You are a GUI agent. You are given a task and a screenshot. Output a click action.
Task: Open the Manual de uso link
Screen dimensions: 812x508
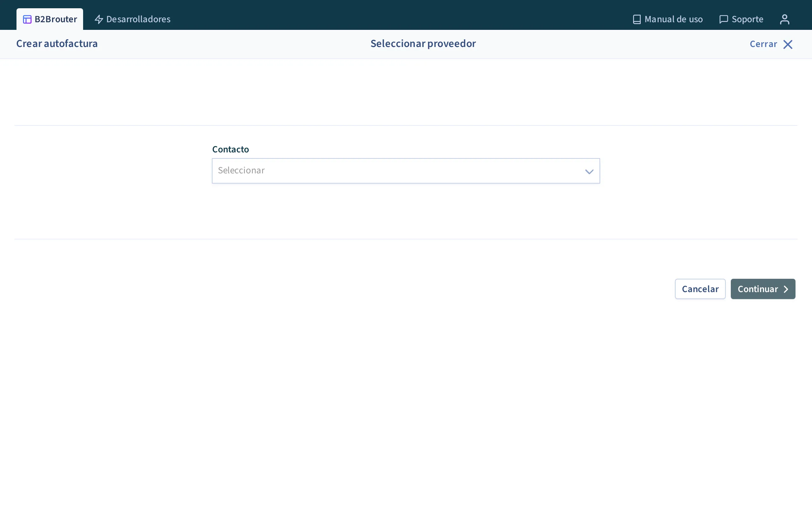point(667,19)
